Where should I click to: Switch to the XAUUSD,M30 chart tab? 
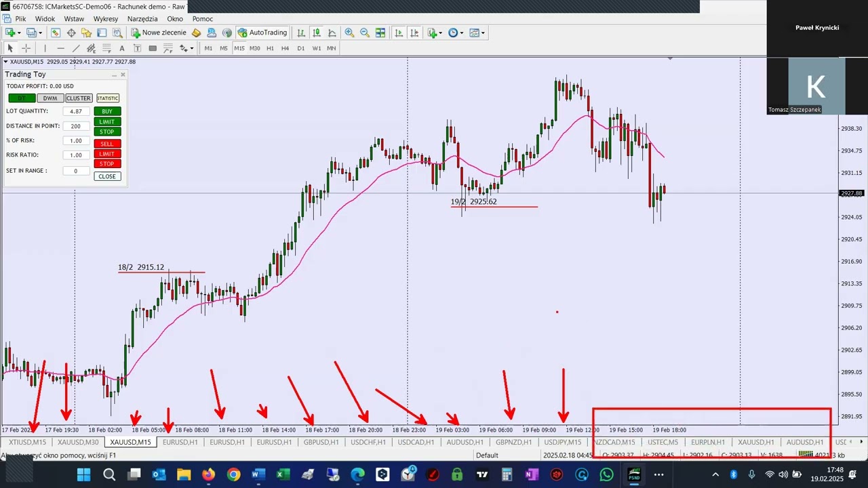pos(78,442)
